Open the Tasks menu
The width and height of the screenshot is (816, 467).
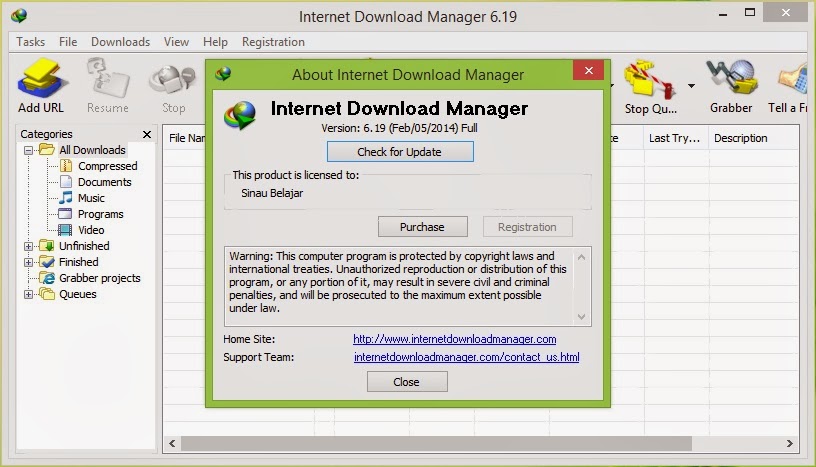point(30,42)
